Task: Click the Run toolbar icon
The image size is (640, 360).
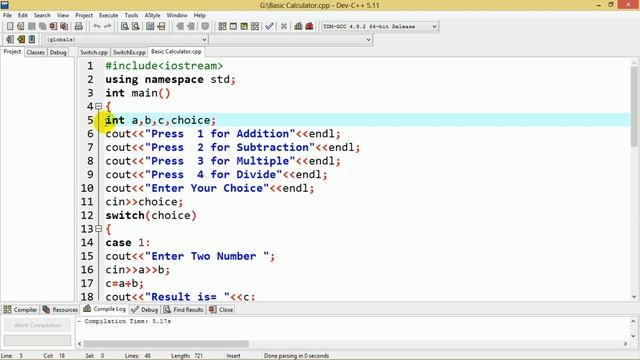Action: tap(233, 26)
